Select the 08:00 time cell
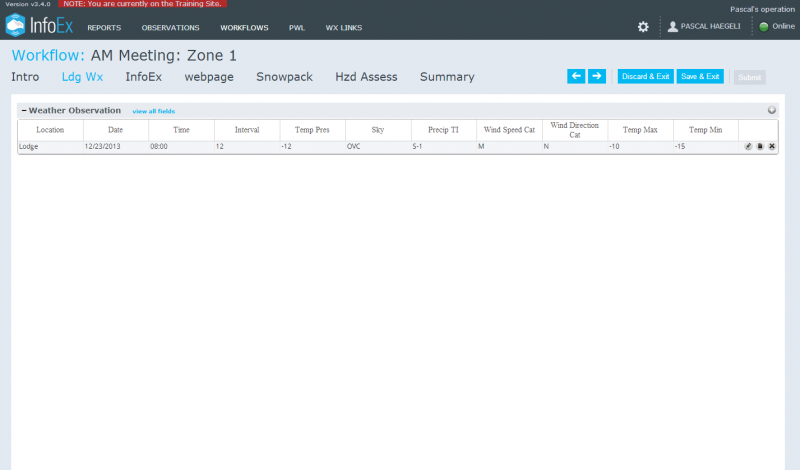This screenshot has height=470, width=800. click(182, 146)
